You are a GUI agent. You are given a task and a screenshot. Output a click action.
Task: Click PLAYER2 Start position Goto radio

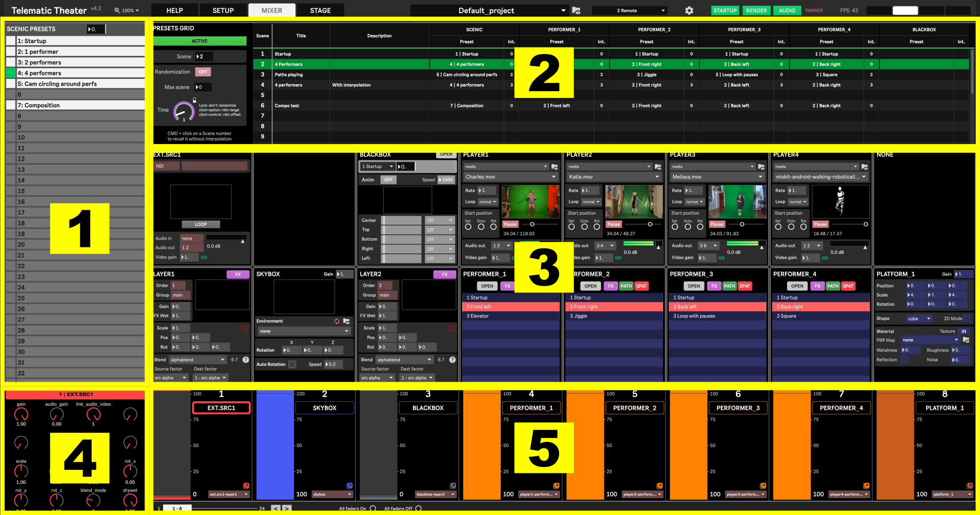[x=584, y=227]
